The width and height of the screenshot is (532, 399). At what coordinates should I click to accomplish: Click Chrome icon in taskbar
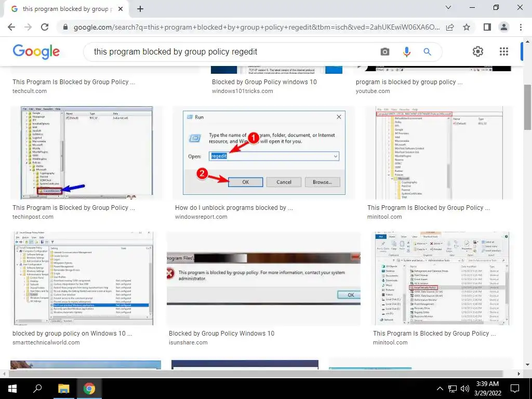pyautogui.click(x=89, y=389)
